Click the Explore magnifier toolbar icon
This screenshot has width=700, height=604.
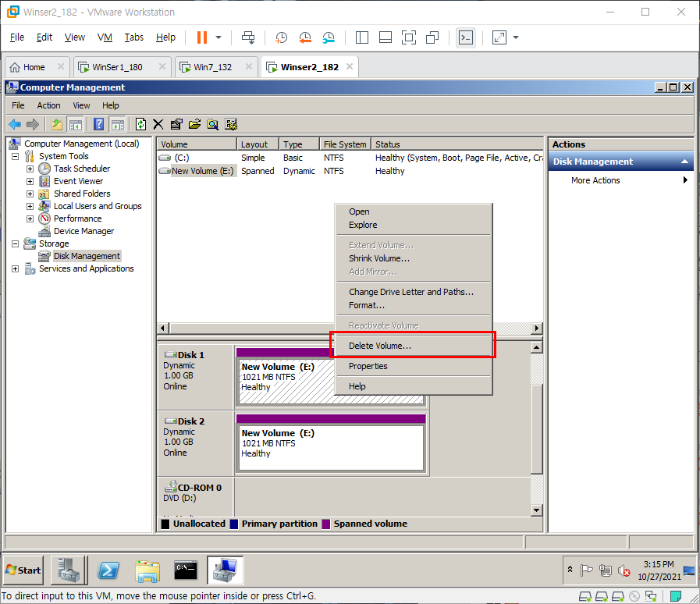point(212,124)
